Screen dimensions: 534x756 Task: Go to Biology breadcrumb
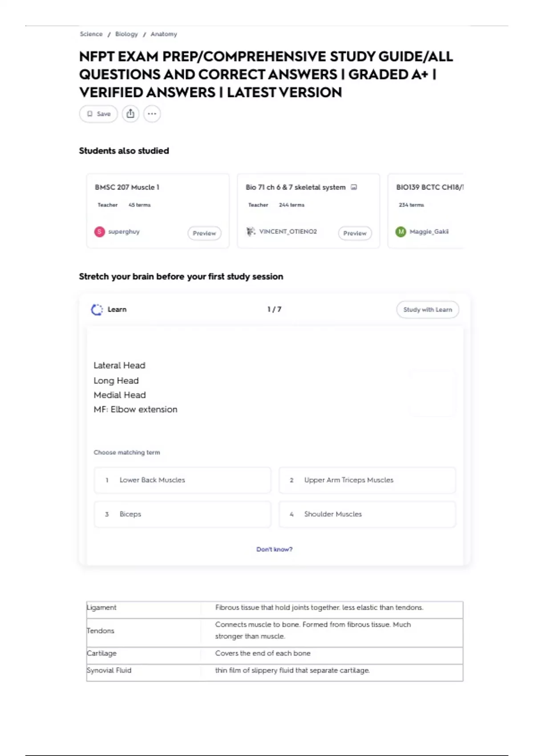pos(126,34)
